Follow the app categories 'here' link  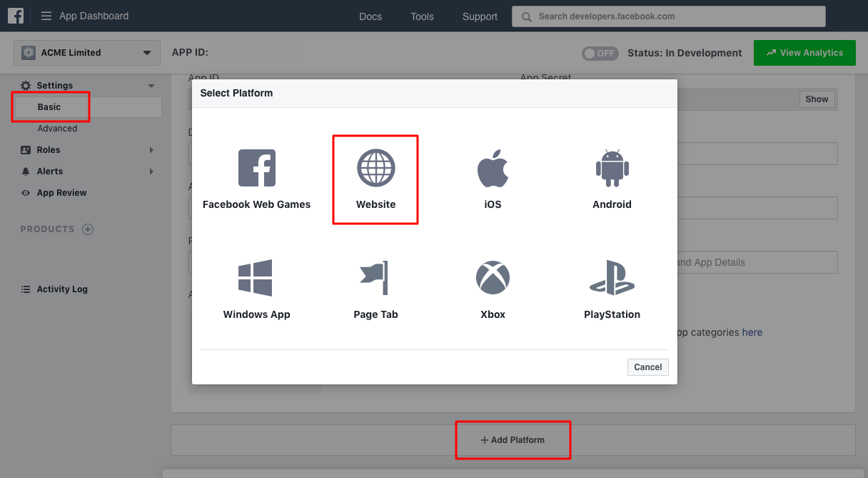pyautogui.click(x=752, y=332)
